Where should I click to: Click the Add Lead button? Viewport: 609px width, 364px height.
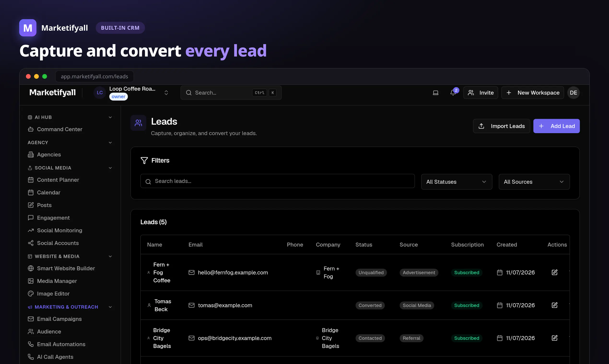[x=556, y=126]
